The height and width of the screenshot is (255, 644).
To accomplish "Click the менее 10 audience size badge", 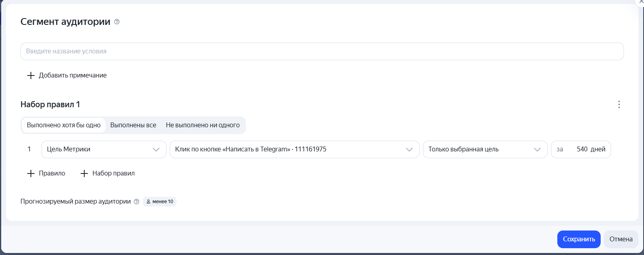I will click(x=160, y=202).
